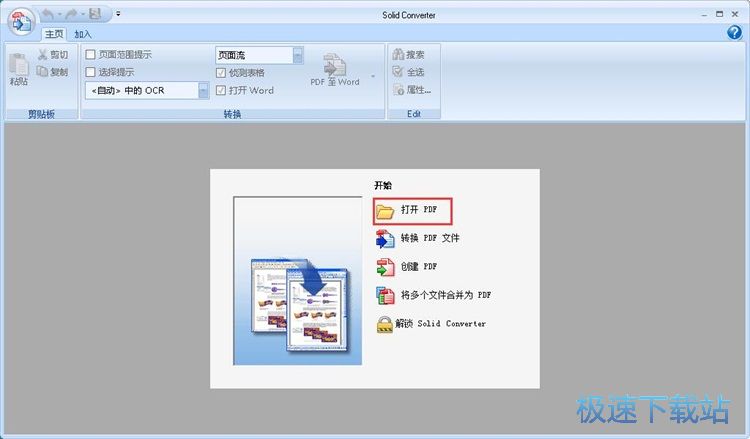Click the PDF 至 Word convert icon

334,65
